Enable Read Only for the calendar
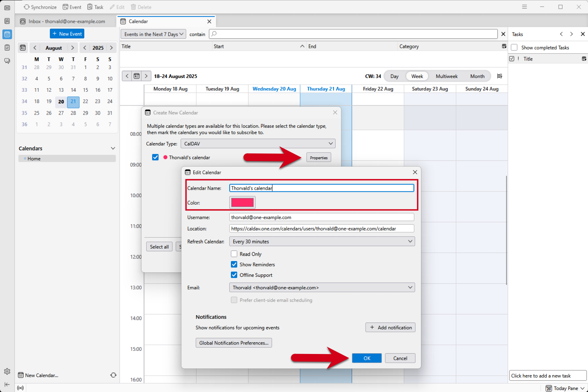 (x=234, y=254)
